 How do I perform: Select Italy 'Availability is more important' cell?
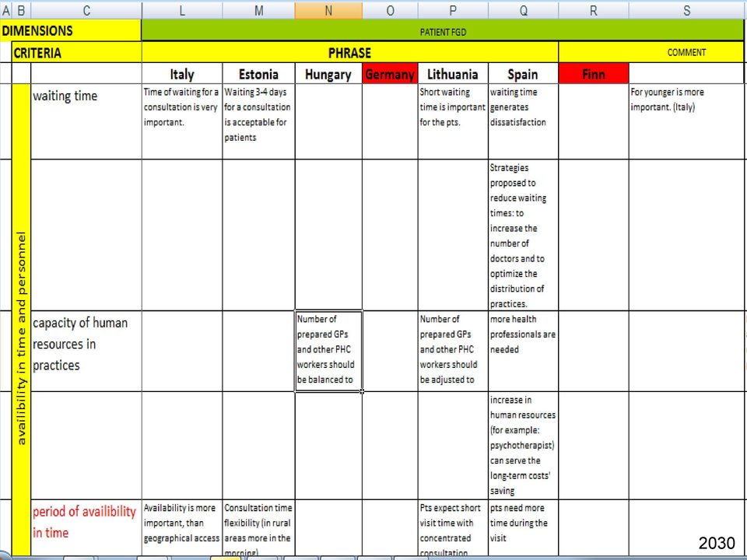(x=182, y=527)
